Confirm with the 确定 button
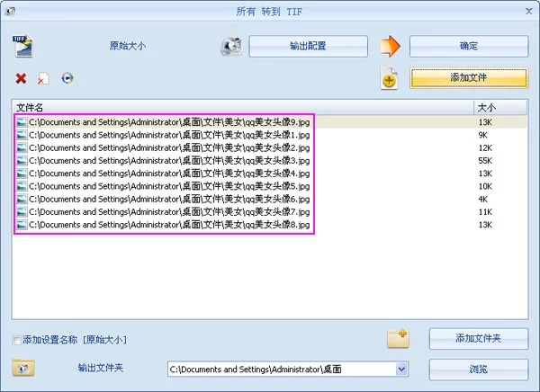Screen dimensions: 540x392 point(469,46)
